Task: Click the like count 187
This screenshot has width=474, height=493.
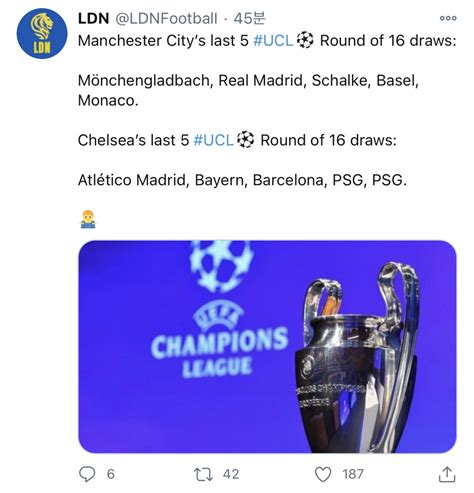Action: 353,474
